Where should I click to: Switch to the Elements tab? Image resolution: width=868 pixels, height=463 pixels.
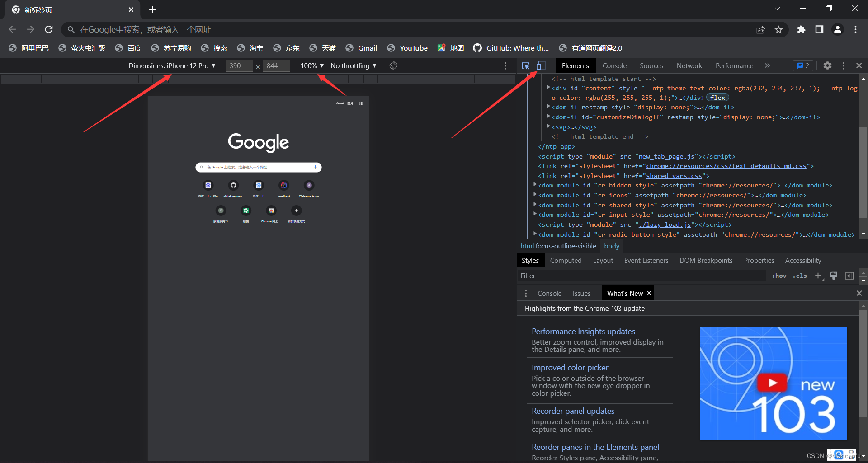576,66
